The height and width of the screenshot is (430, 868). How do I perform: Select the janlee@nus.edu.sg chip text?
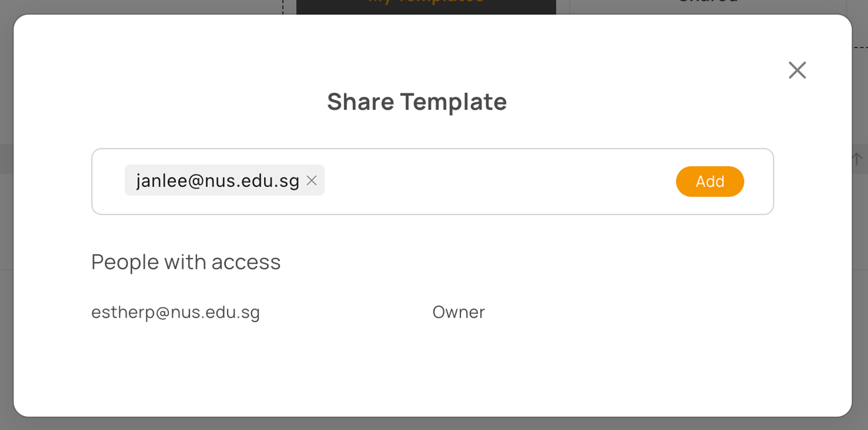[217, 180]
